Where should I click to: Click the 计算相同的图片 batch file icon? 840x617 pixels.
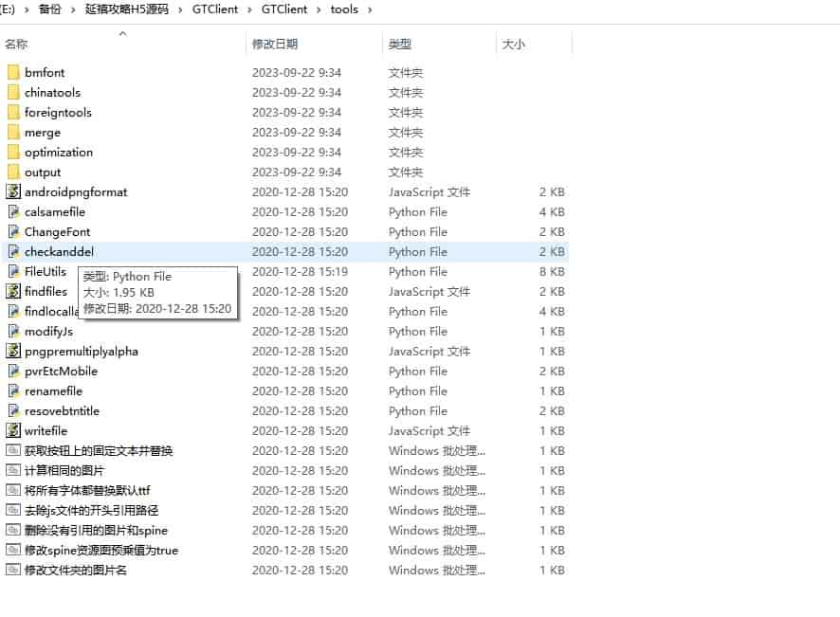13,471
